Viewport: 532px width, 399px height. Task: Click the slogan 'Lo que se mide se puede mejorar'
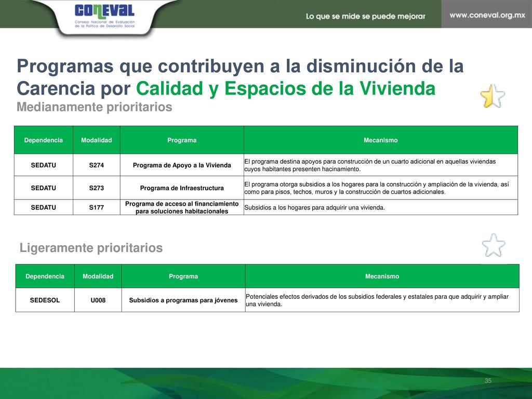click(x=365, y=16)
